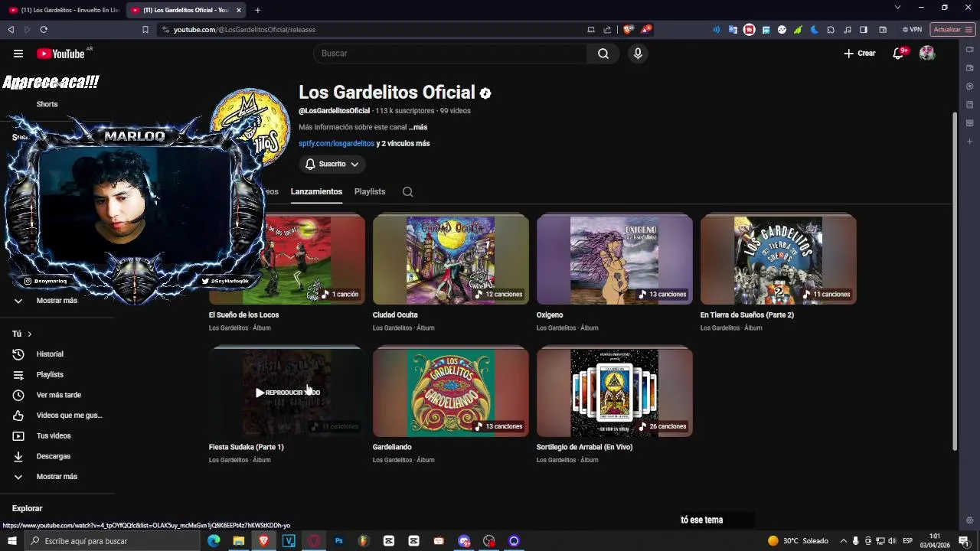Open the tab search dropdown arrow
This screenshot has width=980, height=551.
tap(897, 8)
